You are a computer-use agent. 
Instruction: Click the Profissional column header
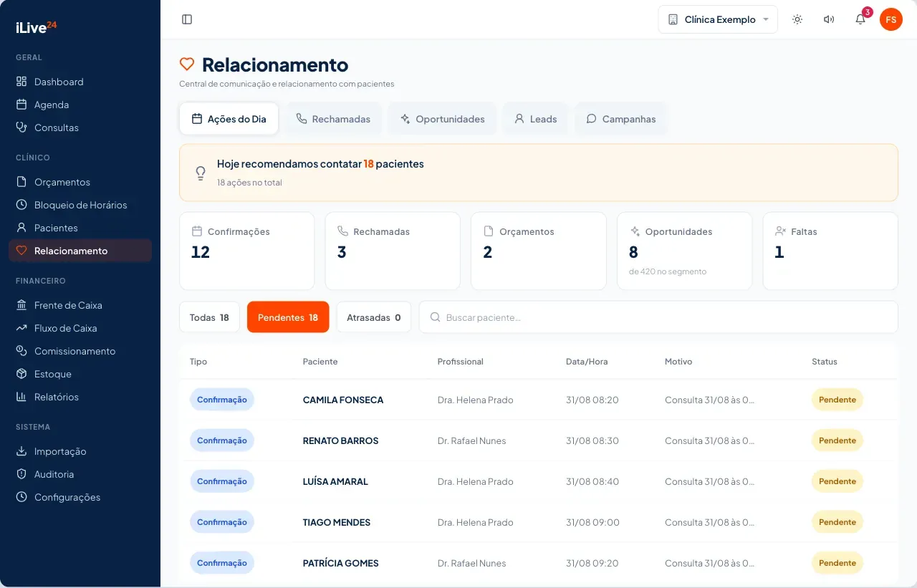461,362
